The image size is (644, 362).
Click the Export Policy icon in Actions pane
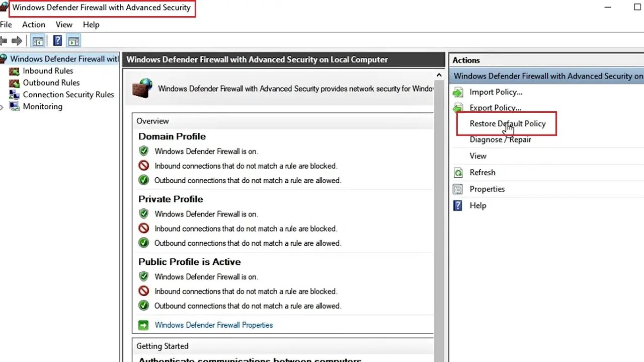tap(458, 108)
